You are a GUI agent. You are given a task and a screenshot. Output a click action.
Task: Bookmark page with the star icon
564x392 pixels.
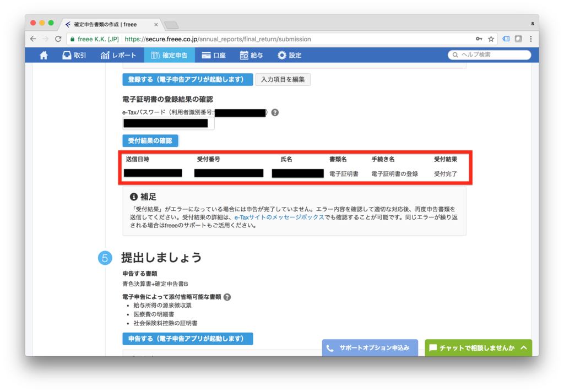[x=491, y=39]
